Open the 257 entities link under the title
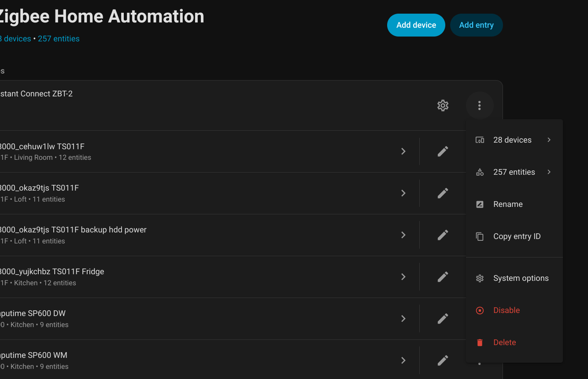The height and width of the screenshot is (379, 588). 59,39
